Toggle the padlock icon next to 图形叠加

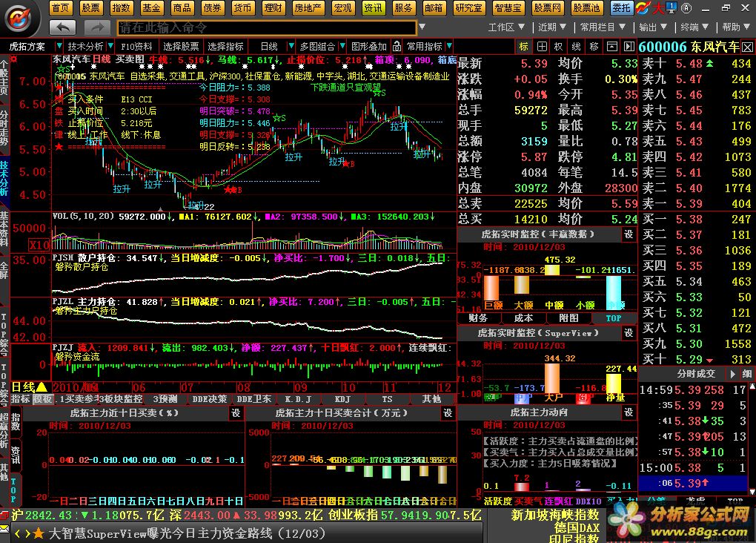(397, 46)
